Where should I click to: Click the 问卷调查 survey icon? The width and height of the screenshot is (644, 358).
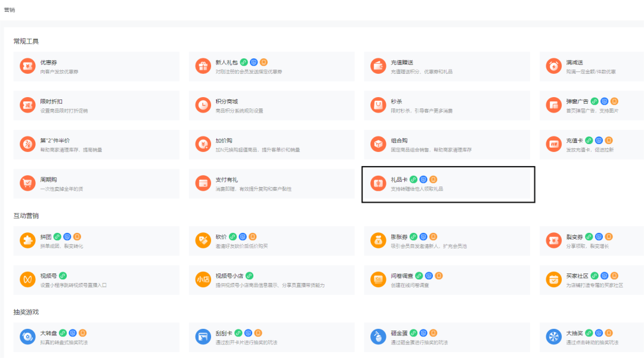378,279
